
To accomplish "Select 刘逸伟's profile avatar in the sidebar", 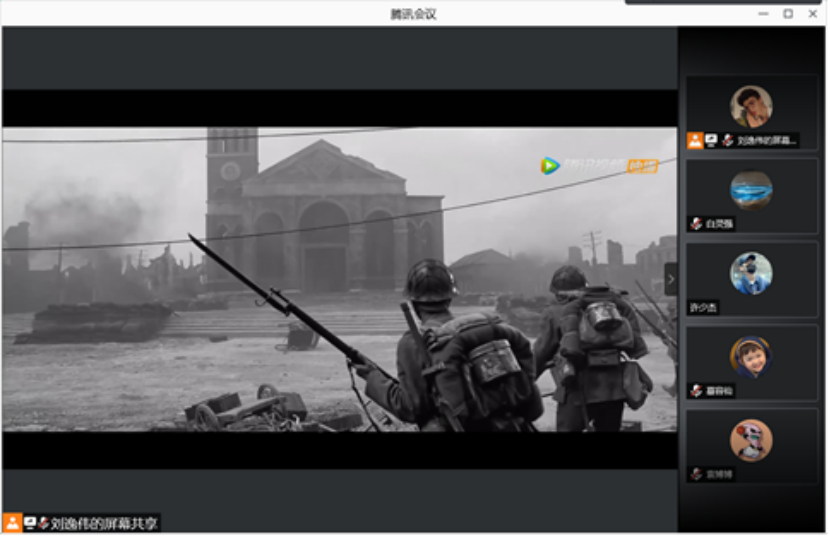I will click(x=750, y=106).
